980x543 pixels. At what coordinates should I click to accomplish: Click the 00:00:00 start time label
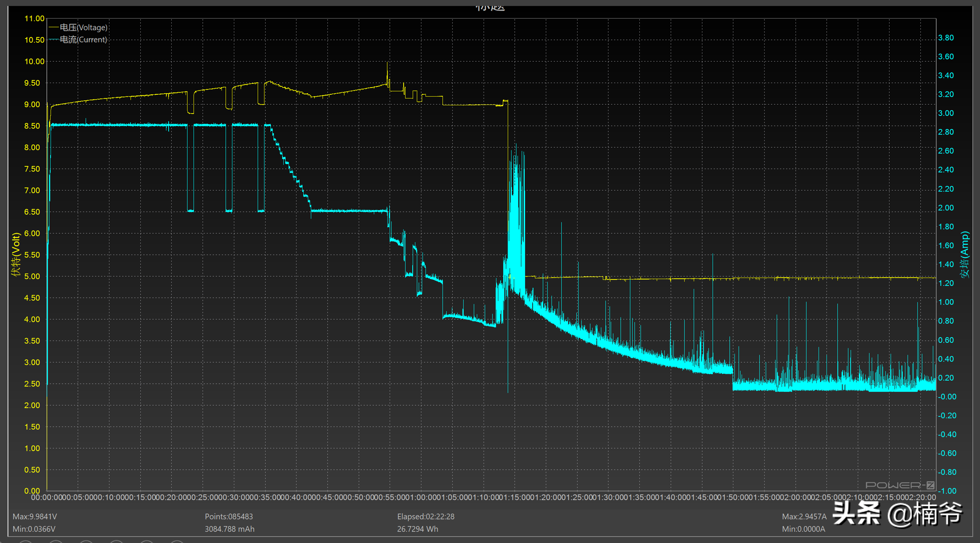[47, 497]
